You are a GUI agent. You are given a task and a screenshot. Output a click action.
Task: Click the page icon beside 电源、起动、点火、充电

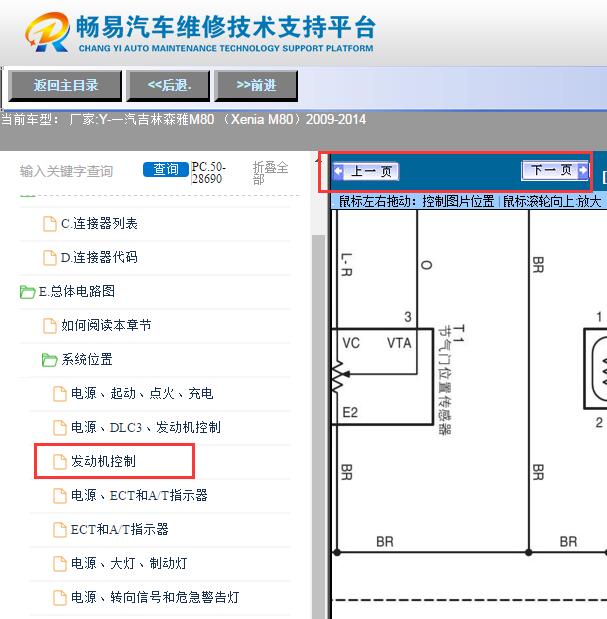pyautogui.click(x=60, y=394)
